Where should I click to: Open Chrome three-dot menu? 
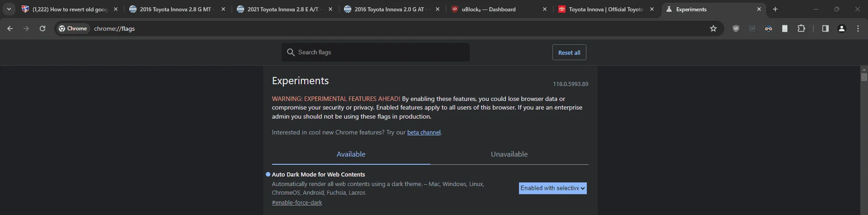pos(858,29)
